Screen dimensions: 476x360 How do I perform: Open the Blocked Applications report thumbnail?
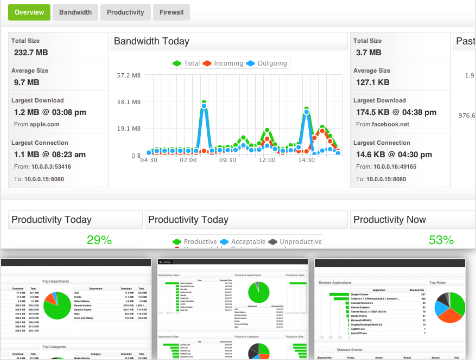pos(390,309)
